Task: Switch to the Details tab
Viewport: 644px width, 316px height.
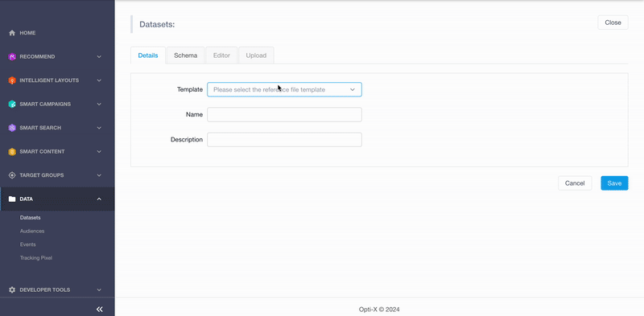Action: coord(148,55)
